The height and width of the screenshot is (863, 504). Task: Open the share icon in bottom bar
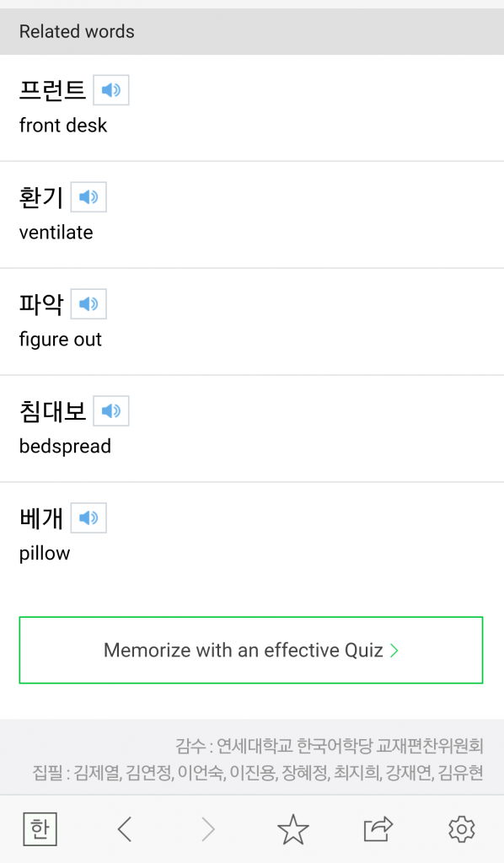(377, 828)
